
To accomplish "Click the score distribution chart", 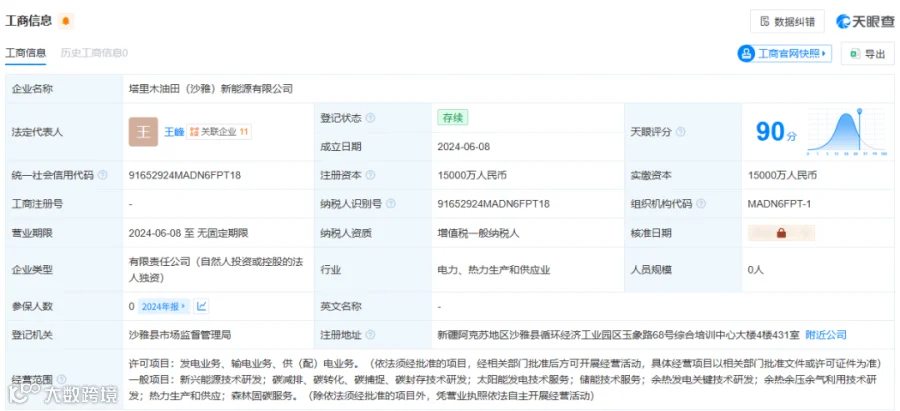I will pyautogui.click(x=847, y=132).
